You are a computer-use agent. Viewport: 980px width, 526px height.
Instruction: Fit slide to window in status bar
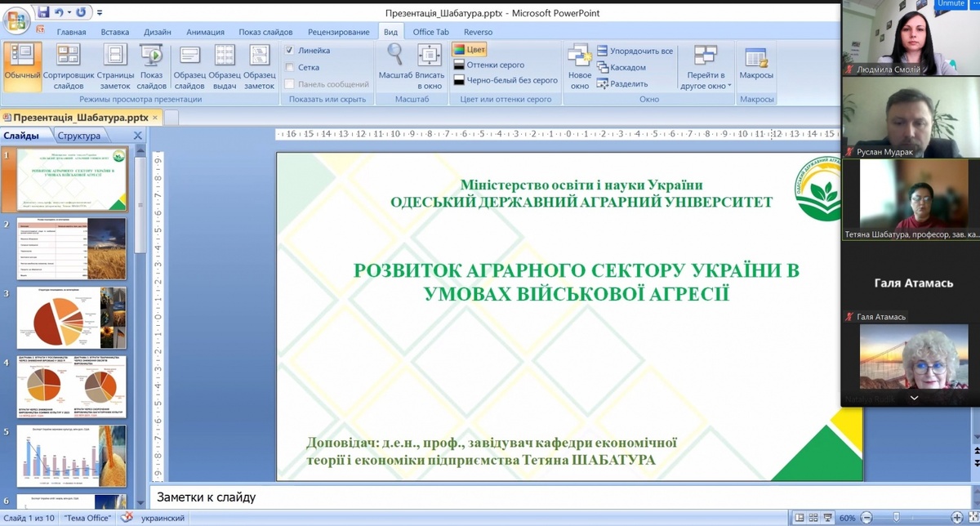pos(973,518)
